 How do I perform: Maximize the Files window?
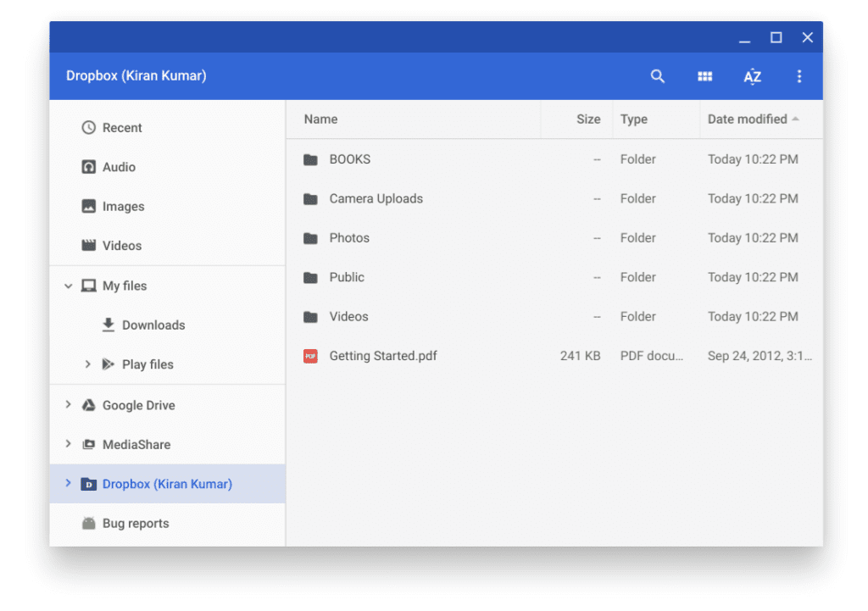[x=776, y=37]
